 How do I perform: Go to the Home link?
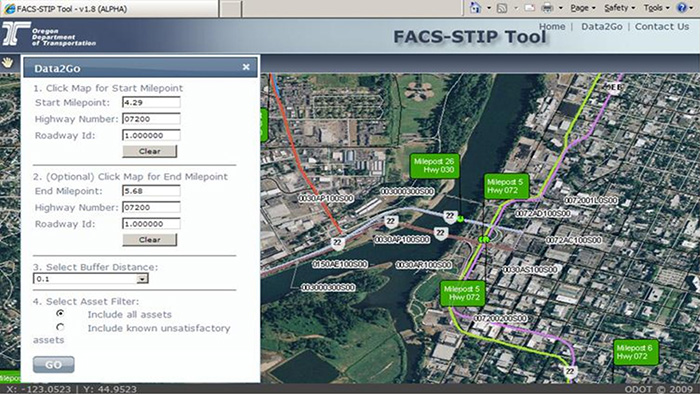click(552, 27)
